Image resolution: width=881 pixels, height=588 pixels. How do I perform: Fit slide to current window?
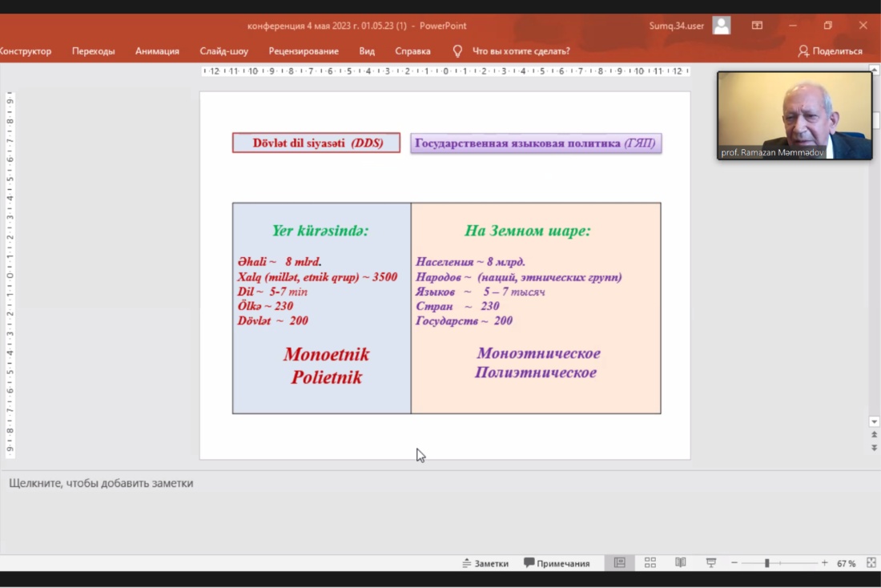871,563
